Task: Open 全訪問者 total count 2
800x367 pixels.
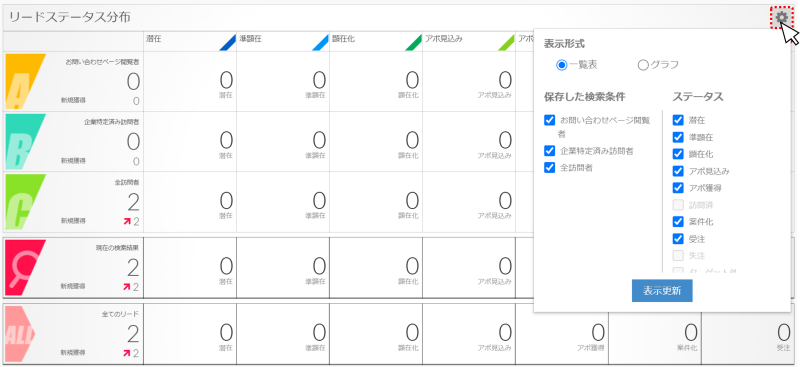Action: point(133,203)
